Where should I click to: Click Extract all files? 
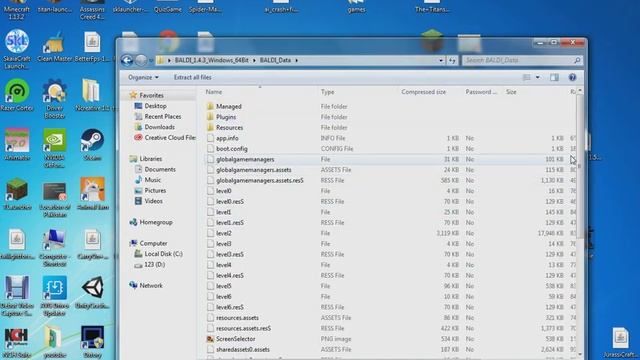point(192,77)
